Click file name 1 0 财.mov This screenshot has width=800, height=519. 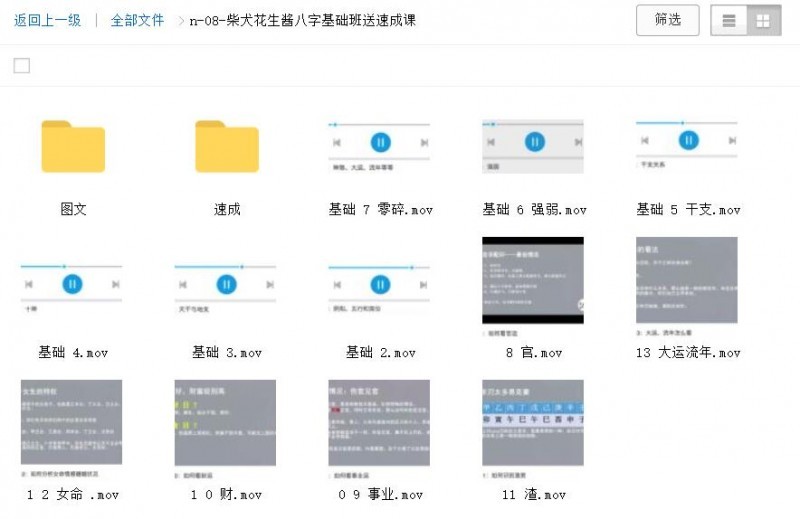click(226, 494)
